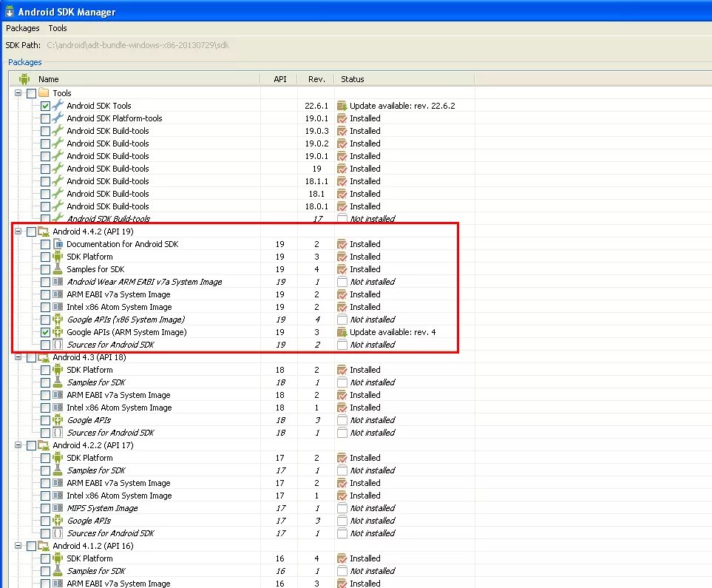Sort by the Rev. column header
This screenshot has width=712, height=588.
pyautogui.click(x=316, y=79)
